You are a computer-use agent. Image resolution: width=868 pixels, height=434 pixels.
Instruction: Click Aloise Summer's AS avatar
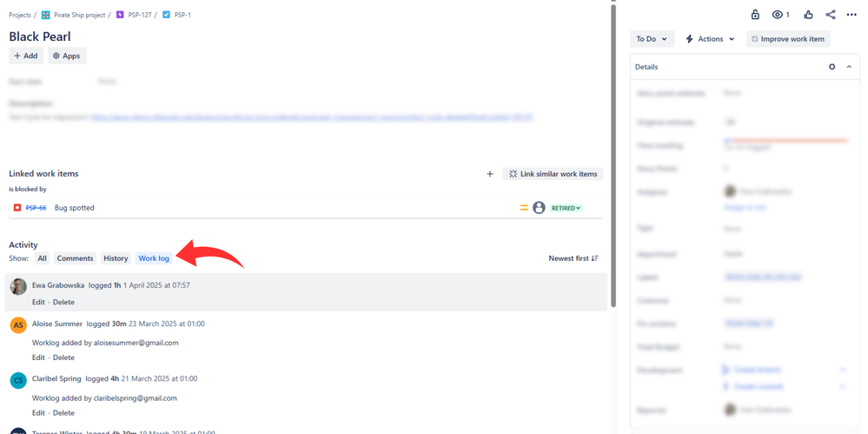18,324
